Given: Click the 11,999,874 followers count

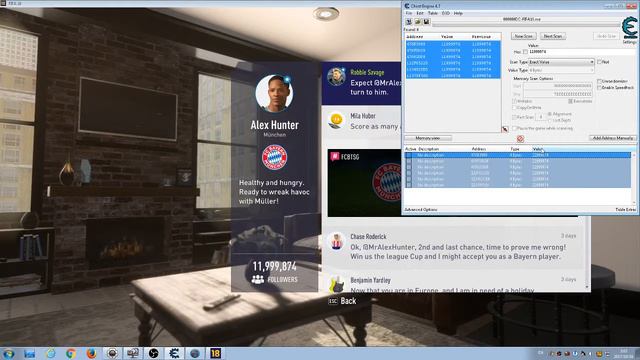Looking at the screenshot, I should click(274, 267).
